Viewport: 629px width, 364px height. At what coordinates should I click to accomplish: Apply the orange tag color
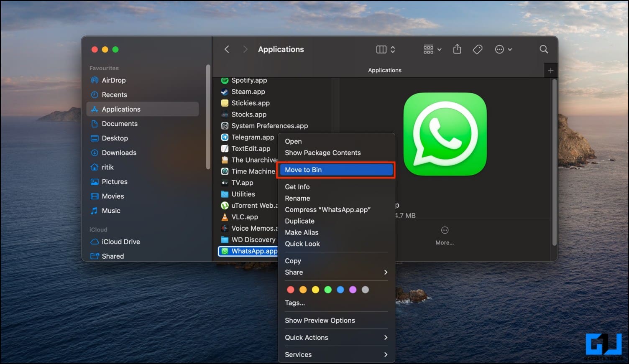coord(303,290)
